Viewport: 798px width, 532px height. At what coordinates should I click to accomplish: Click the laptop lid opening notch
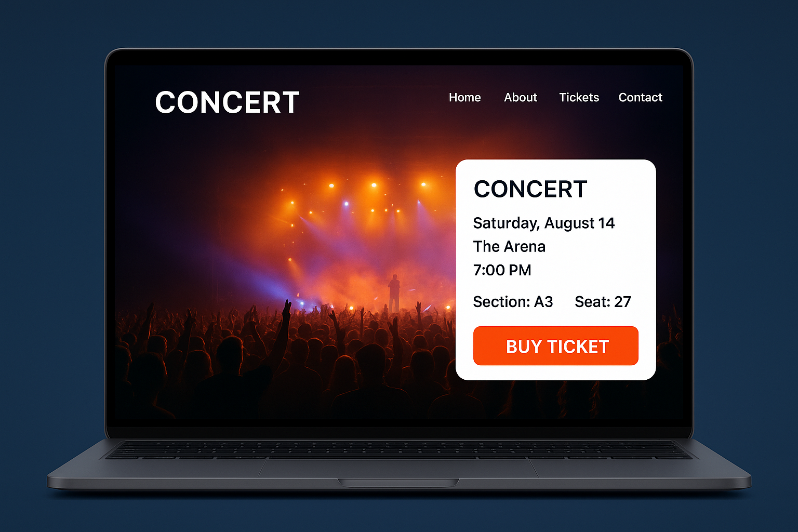point(398,483)
